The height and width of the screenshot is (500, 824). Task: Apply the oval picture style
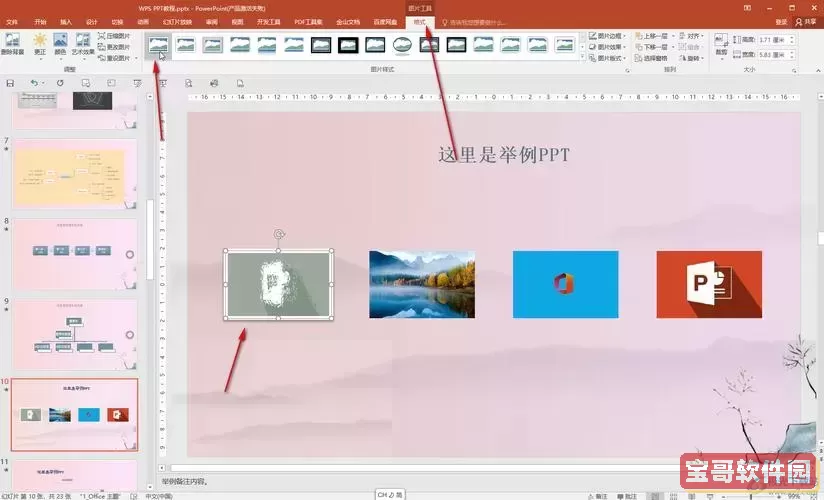[x=402, y=45]
